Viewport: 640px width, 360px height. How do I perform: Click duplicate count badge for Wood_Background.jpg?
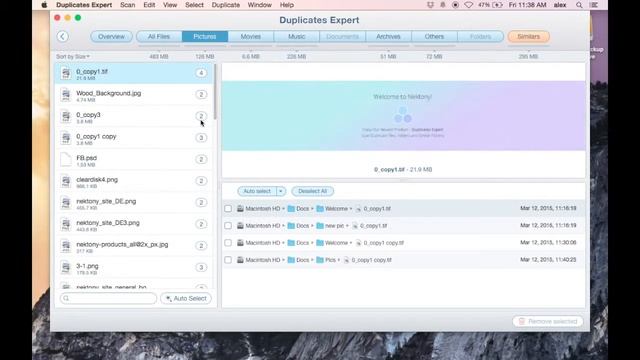(x=201, y=95)
